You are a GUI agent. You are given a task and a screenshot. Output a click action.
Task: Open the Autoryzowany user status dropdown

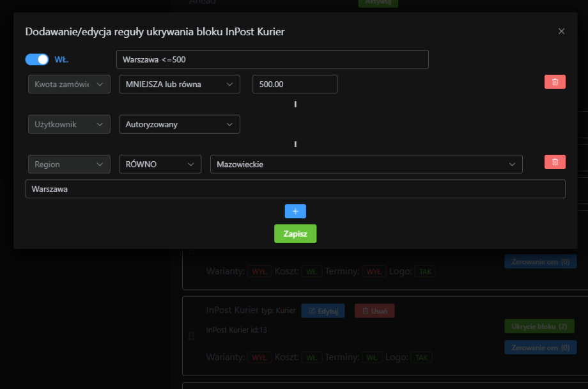(x=180, y=124)
